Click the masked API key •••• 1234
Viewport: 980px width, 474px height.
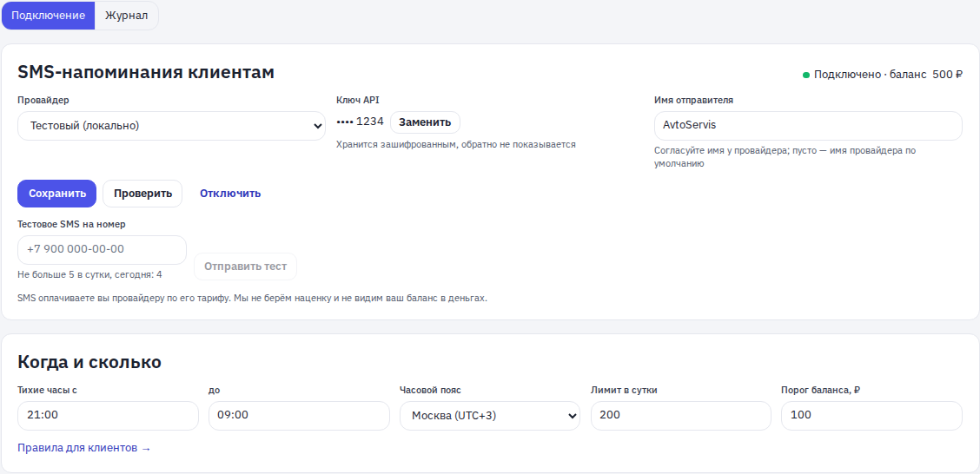tap(360, 122)
